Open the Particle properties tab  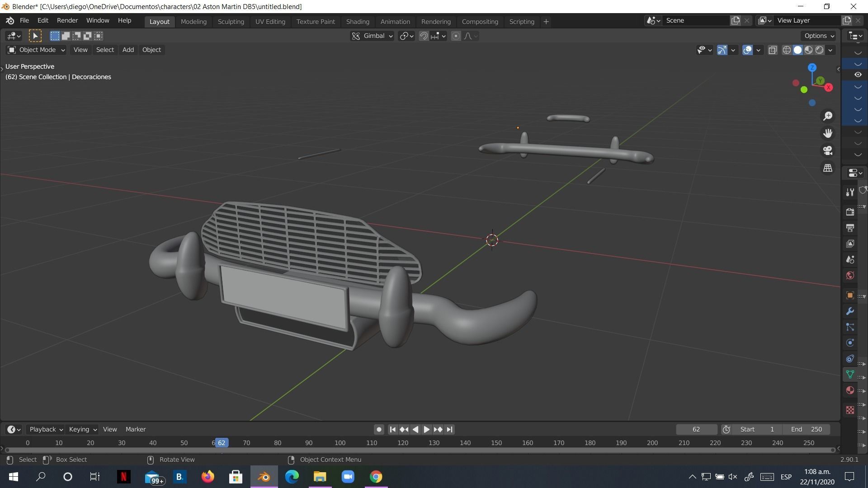point(850,327)
